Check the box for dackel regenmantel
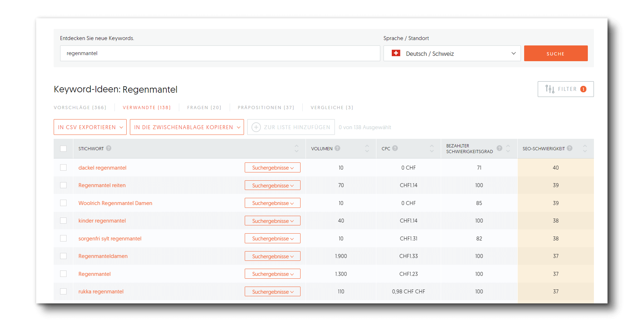The height and width of the screenshot is (322, 644). tap(63, 167)
